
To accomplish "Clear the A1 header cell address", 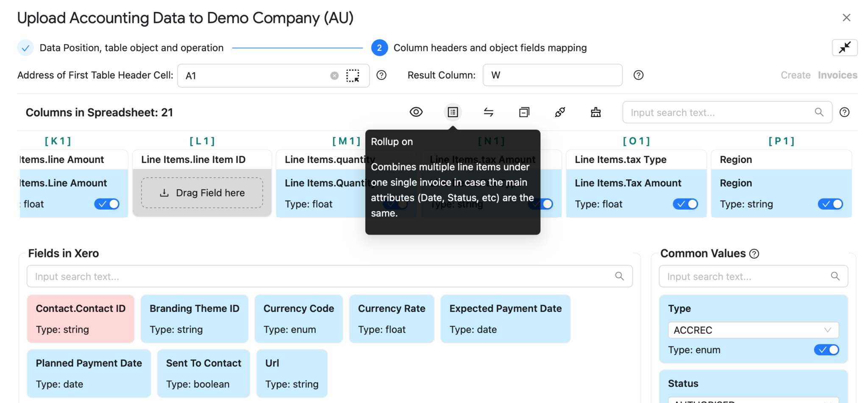I will pyautogui.click(x=334, y=76).
